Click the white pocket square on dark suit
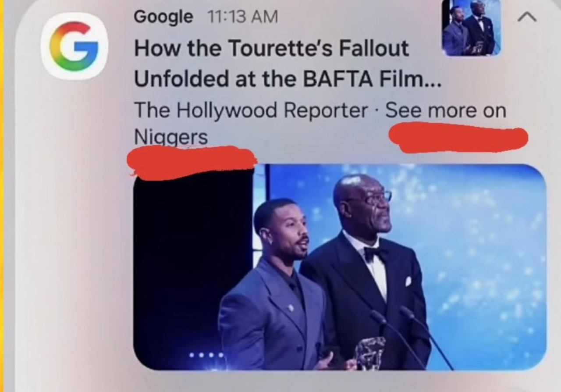The height and width of the screenshot is (392, 561). pyautogui.click(x=408, y=281)
